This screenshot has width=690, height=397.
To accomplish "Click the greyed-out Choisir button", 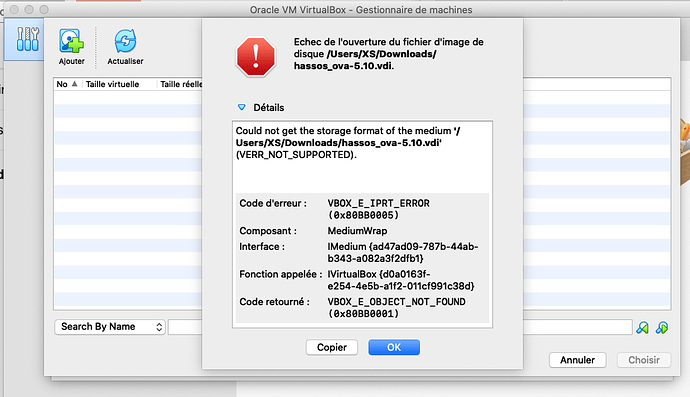I will click(644, 360).
